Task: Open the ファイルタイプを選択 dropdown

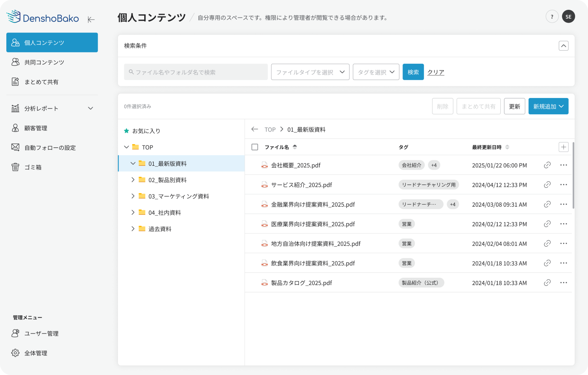Action: 310,72
